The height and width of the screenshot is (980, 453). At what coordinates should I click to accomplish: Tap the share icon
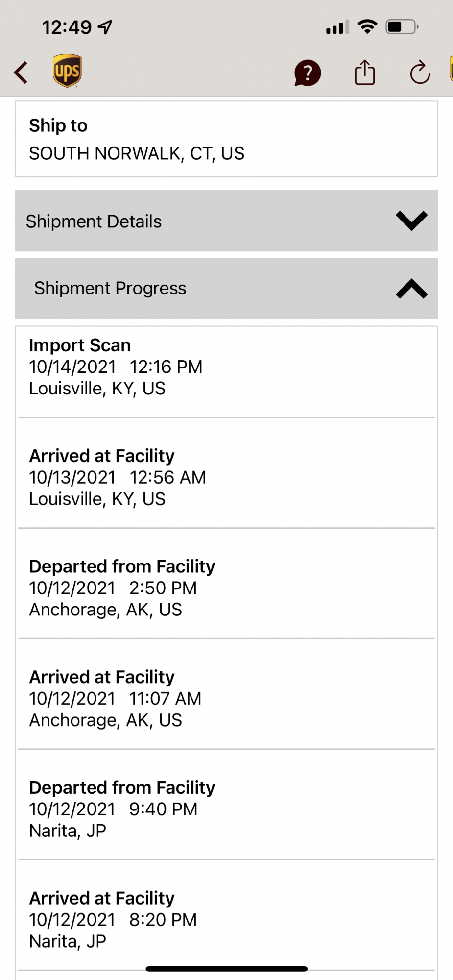(364, 73)
